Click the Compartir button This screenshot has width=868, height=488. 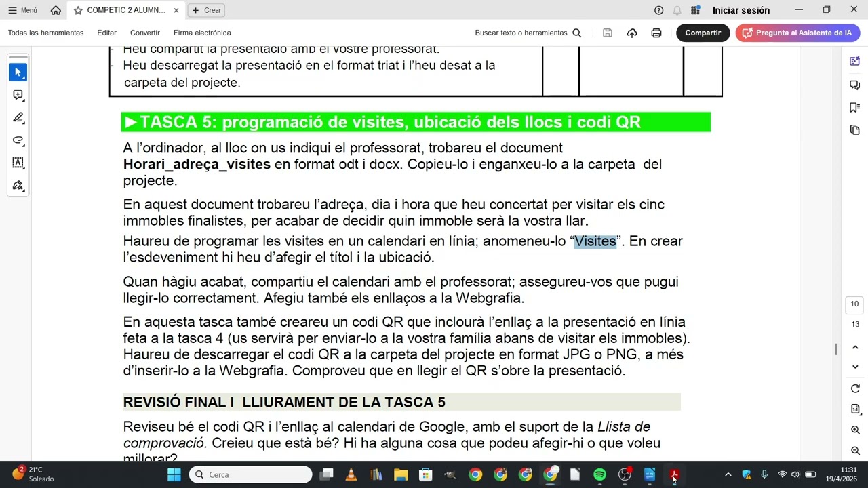coord(703,33)
